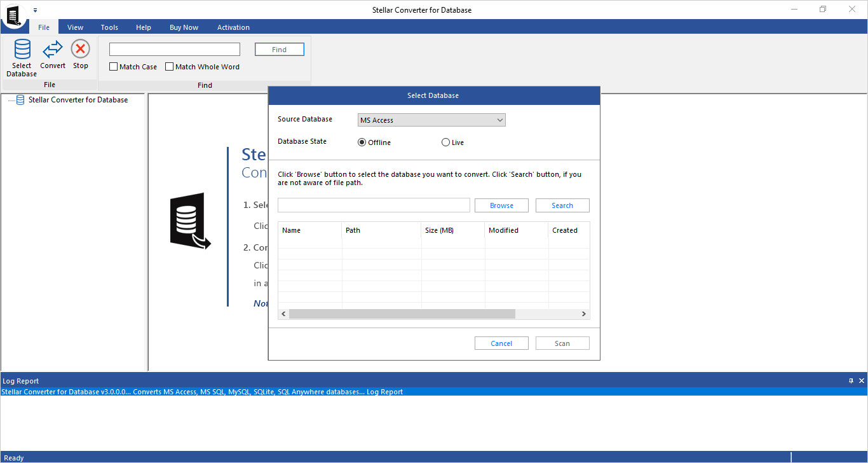Click inside the database file path field
The image size is (868, 463).
coord(374,205)
